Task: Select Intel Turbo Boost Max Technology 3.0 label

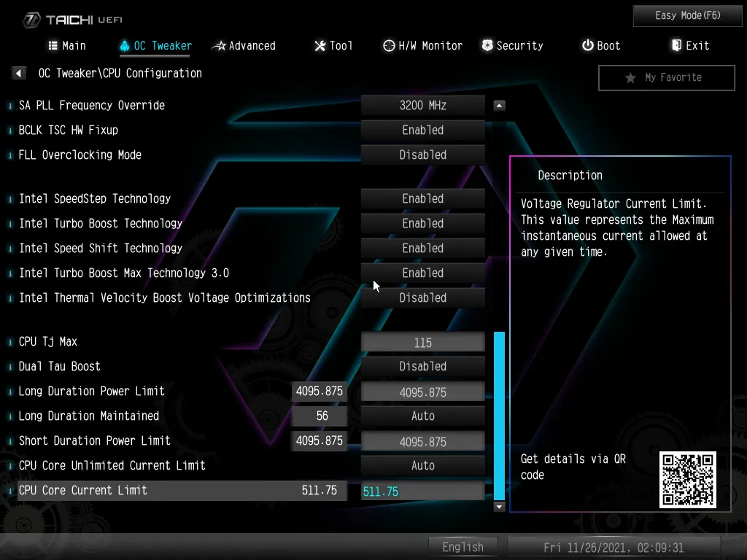Action: (124, 273)
